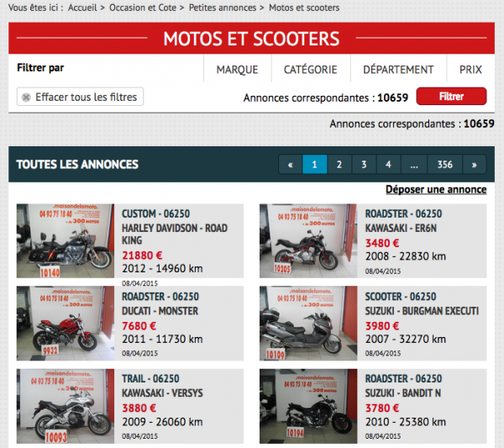The width and height of the screenshot is (504, 448).
Task: Click DUCATI - MONSTER listing title
Action: [160, 311]
